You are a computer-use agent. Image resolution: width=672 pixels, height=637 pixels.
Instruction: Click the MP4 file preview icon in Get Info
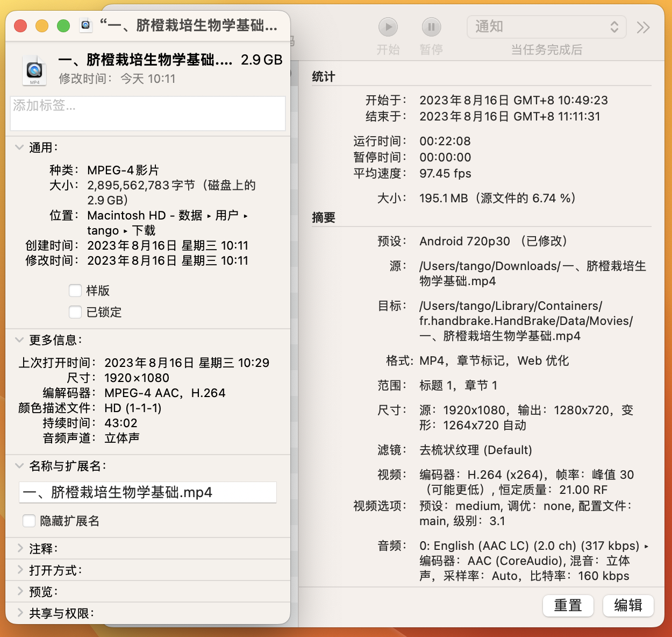(x=34, y=70)
